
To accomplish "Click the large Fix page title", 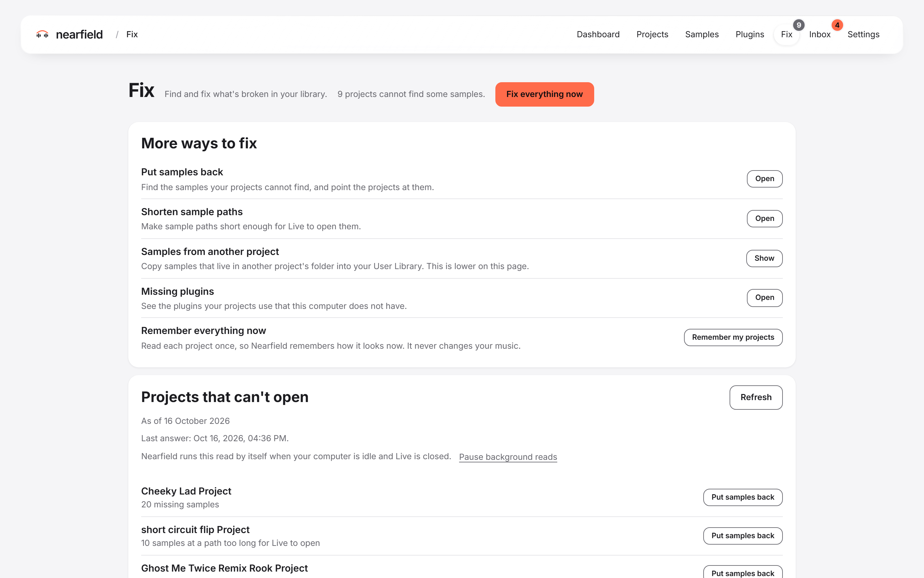I will coord(141,91).
